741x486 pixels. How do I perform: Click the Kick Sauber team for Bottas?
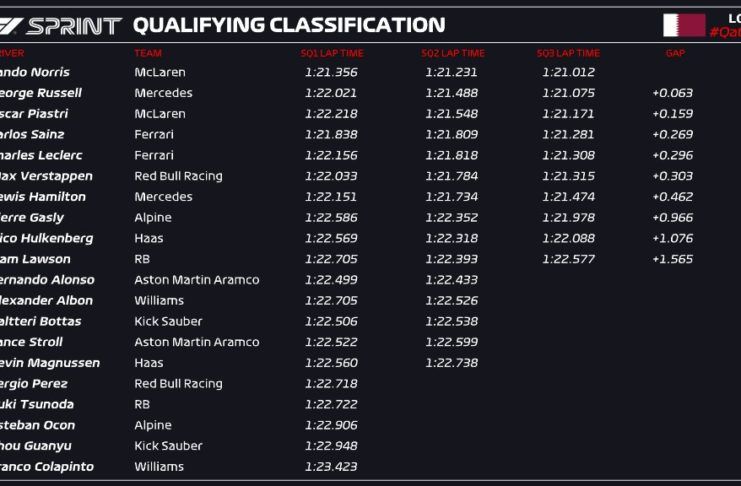click(x=168, y=321)
